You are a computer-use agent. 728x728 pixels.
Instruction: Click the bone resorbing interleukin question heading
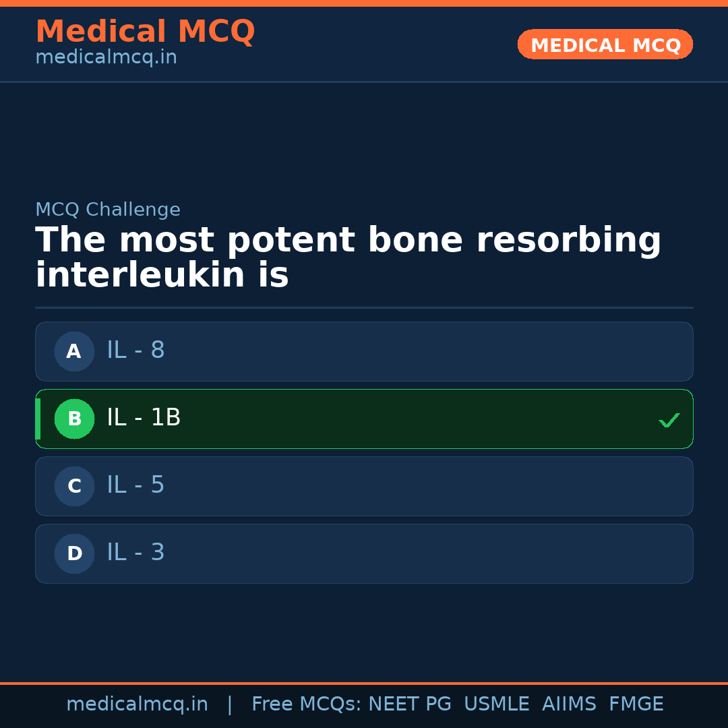pos(348,258)
